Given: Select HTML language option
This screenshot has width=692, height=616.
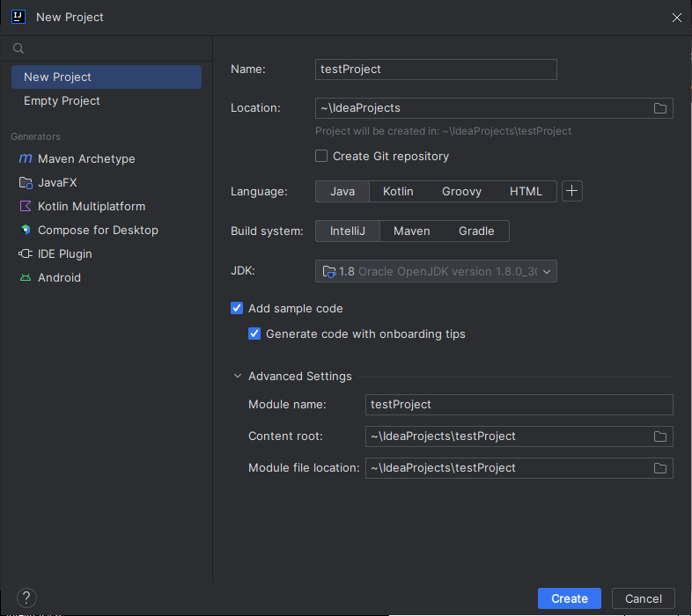Looking at the screenshot, I should point(526,192).
